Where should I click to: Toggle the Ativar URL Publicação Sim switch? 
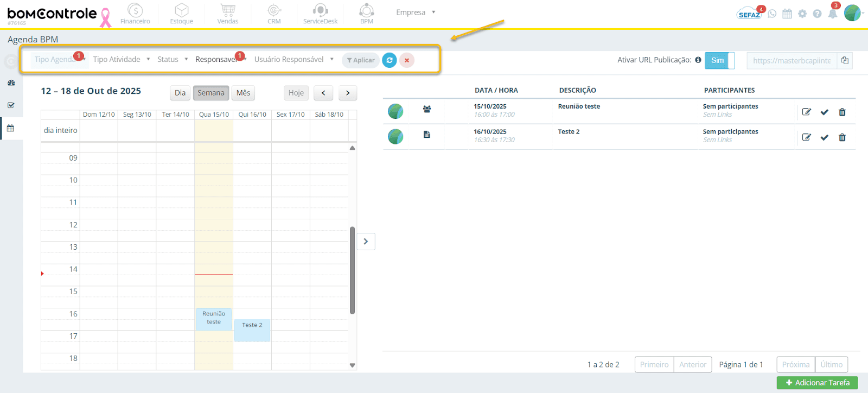click(x=720, y=60)
